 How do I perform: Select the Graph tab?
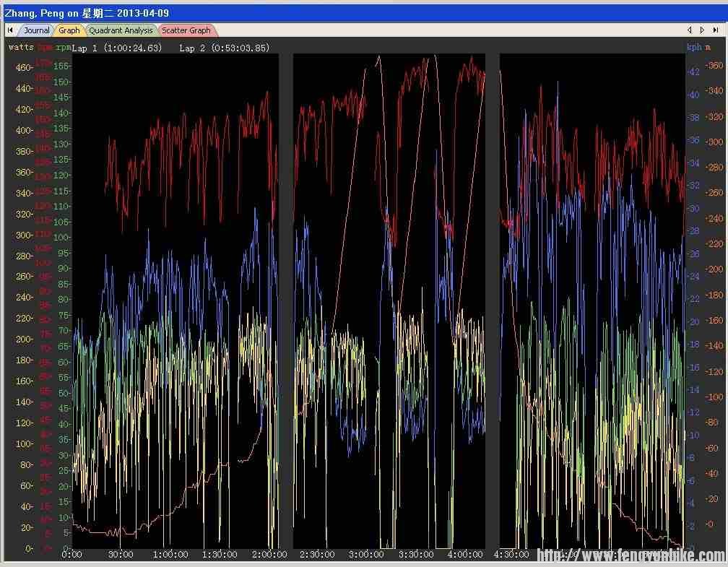[69, 30]
